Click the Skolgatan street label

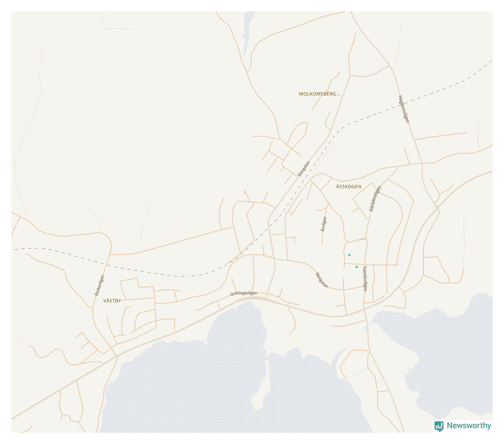322,280
